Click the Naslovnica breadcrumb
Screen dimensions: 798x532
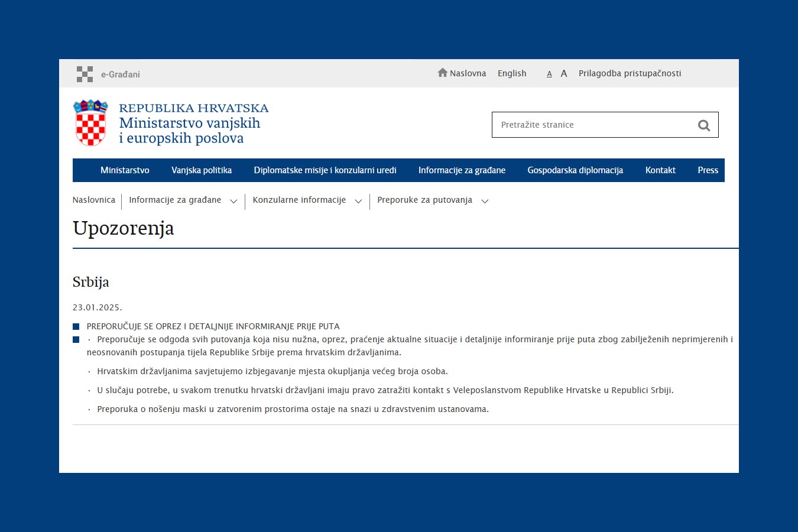94,200
